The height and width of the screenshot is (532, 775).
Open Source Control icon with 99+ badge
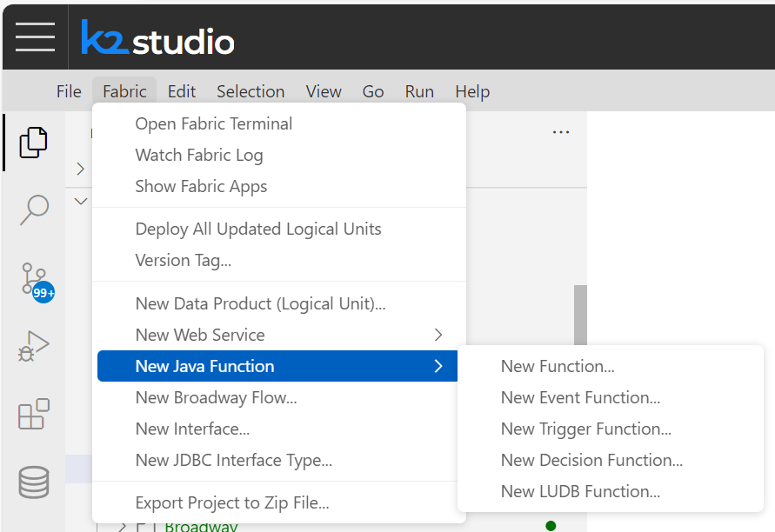34,280
